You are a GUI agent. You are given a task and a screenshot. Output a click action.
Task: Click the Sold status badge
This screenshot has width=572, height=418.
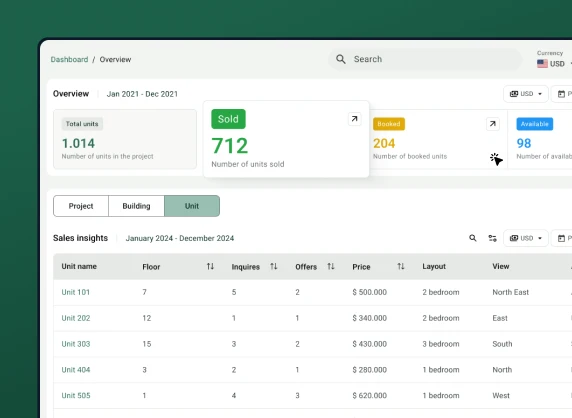[x=228, y=119]
